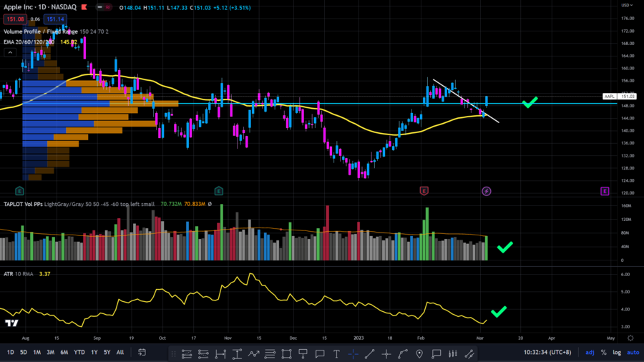Click the red earnings marker in February
The image size is (644, 362).
(424, 191)
